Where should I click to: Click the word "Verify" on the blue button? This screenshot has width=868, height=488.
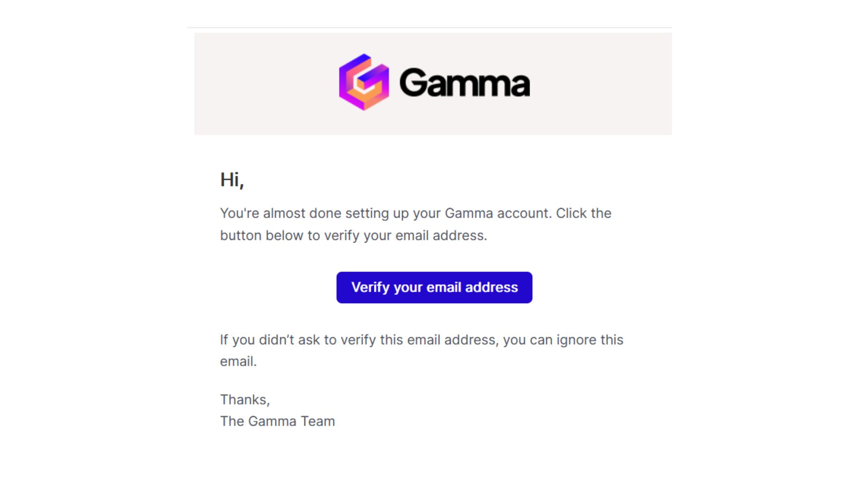[x=370, y=287]
